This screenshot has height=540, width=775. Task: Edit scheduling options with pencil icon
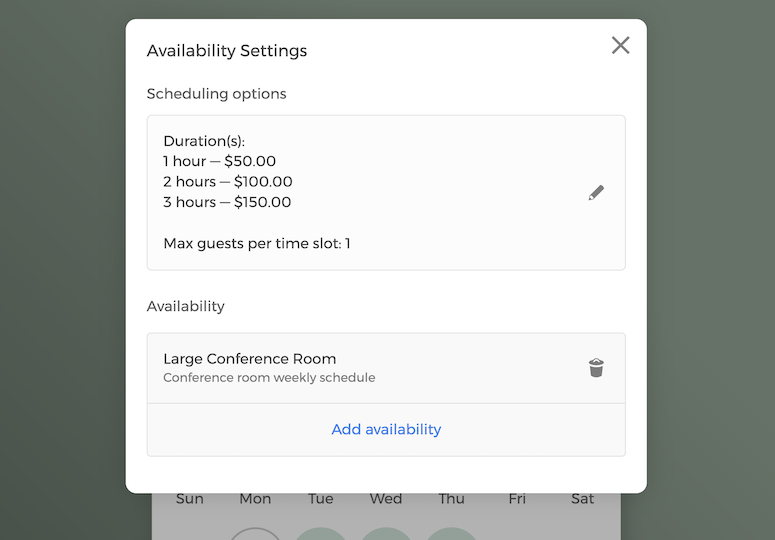[596, 193]
